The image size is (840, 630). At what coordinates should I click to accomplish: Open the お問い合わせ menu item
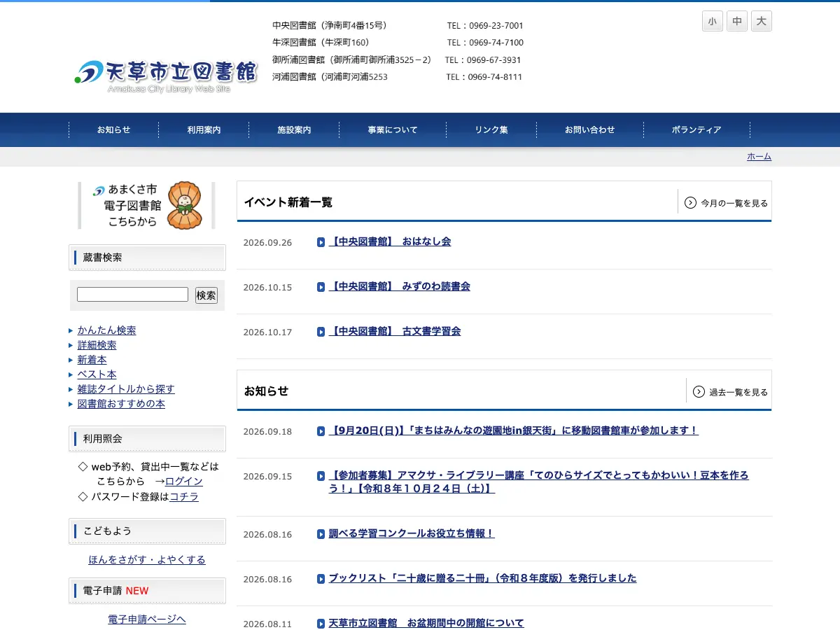(x=590, y=129)
